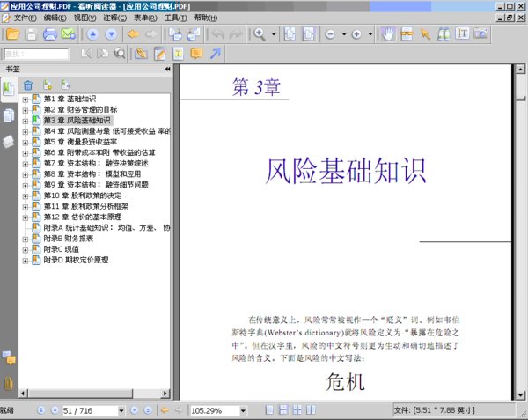528x420 pixels.
Task: Open the Bookmarks panel tab
Action: (8, 89)
